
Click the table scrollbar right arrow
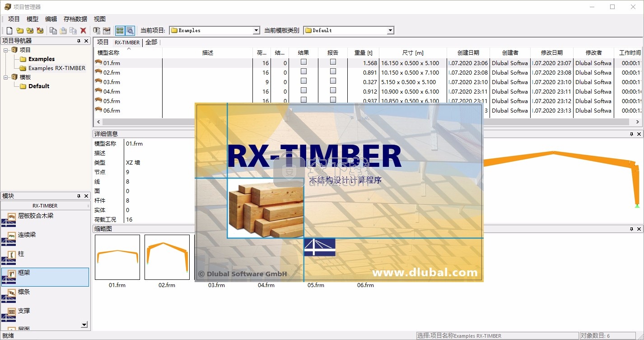click(x=638, y=122)
